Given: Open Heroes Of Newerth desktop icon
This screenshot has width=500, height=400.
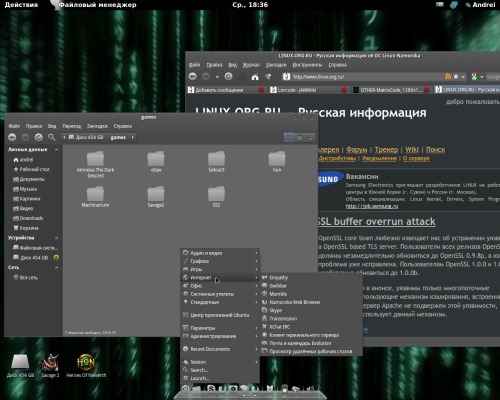Looking at the screenshot, I should tap(86, 366).
